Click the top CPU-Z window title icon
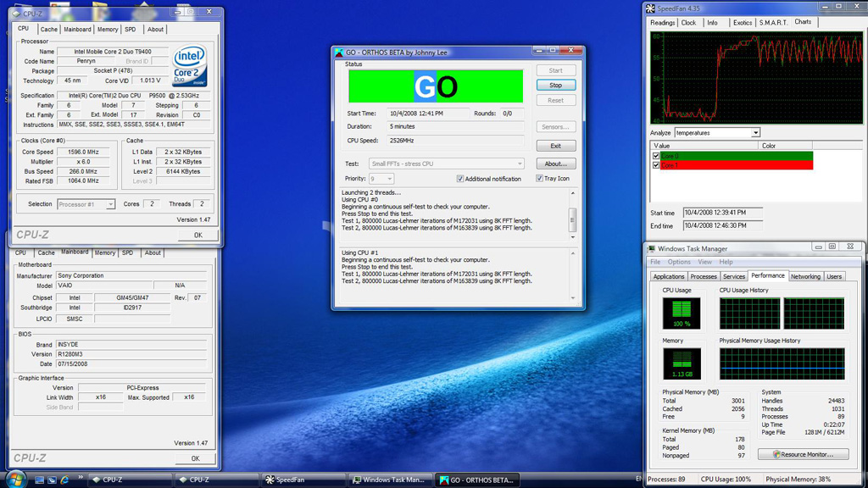The image size is (868, 488). [16, 14]
